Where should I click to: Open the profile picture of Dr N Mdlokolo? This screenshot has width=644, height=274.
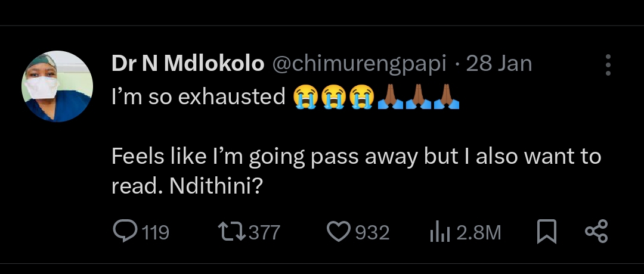pyautogui.click(x=57, y=86)
